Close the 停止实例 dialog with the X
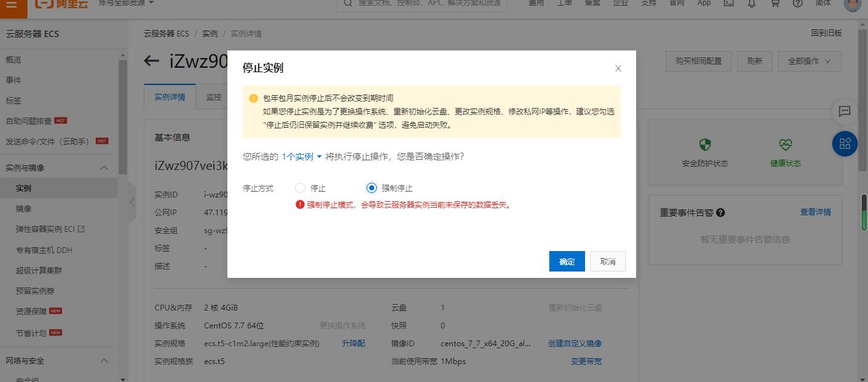 click(618, 68)
